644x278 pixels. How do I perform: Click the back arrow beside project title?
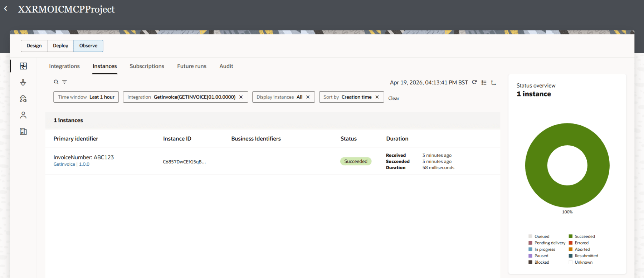coord(6,9)
